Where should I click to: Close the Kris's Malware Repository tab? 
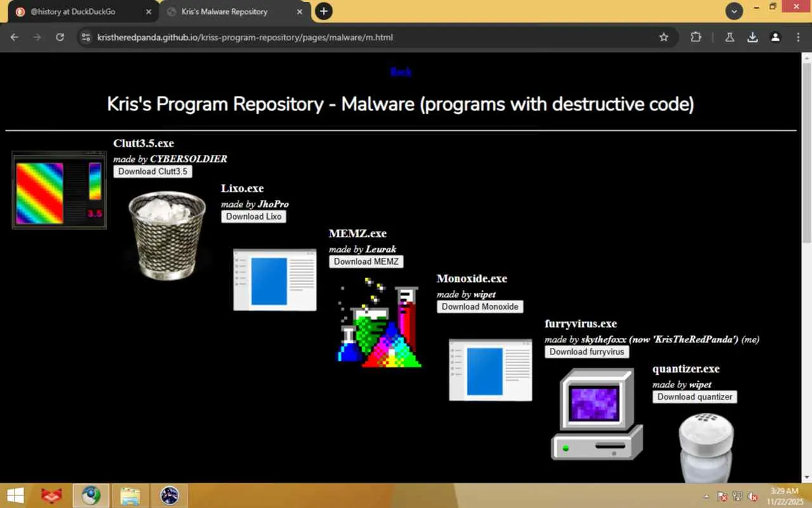(301, 11)
